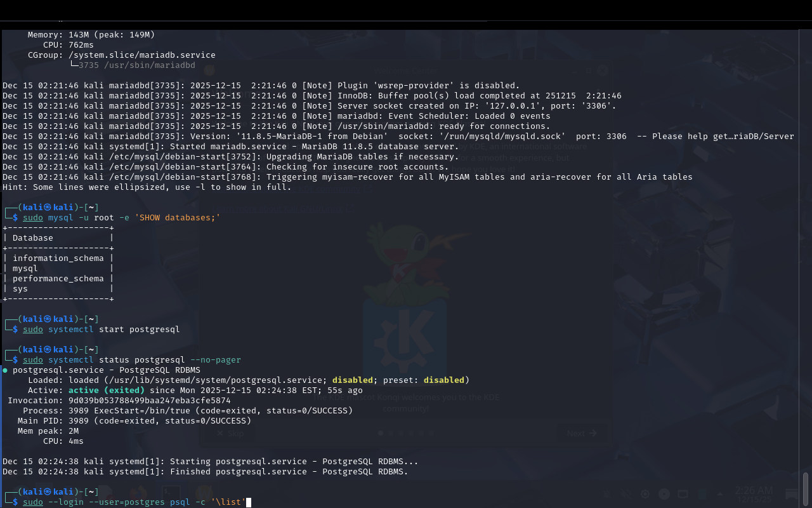The height and width of the screenshot is (508, 812).
Task: Click the green "active (exited)" status text
Action: pos(106,391)
